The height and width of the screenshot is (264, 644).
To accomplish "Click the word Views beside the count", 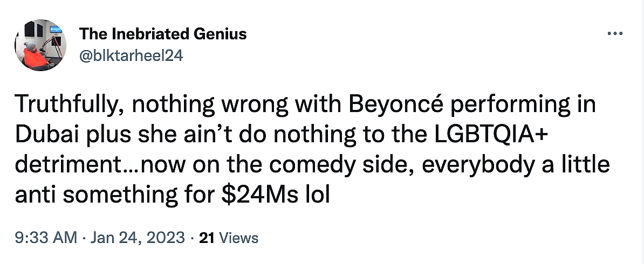I will pos(237,238).
